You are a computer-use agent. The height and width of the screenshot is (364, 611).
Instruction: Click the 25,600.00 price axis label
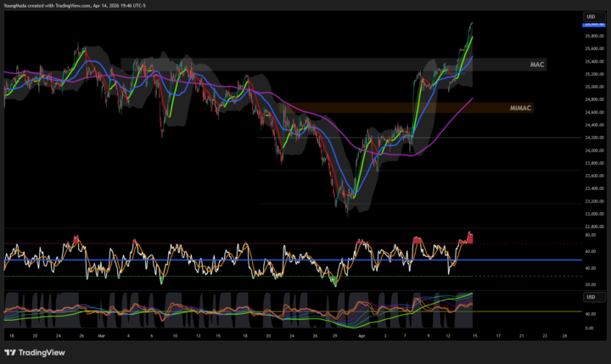pyautogui.click(x=594, y=48)
